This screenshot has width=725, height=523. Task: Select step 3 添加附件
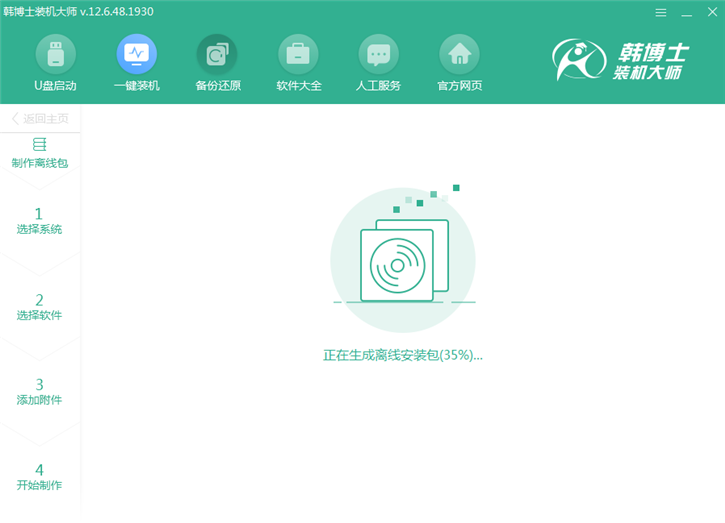click(39, 392)
